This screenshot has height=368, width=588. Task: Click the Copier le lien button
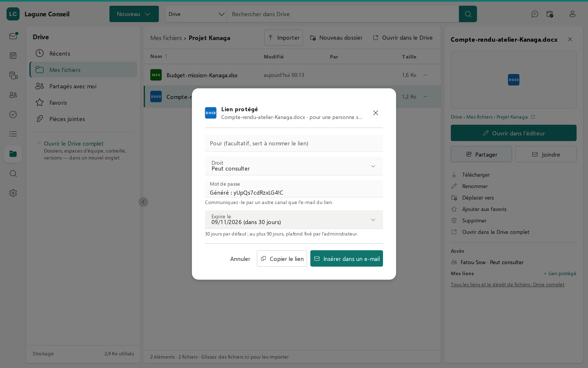[x=282, y=258]
